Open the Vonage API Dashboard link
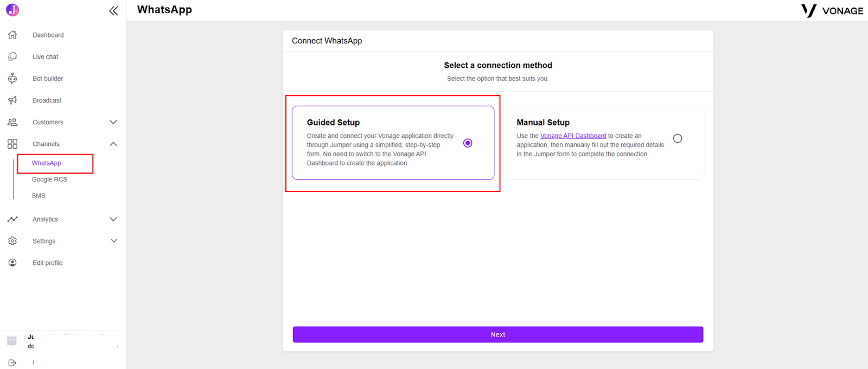This screenshot has width=868, height=369. (573, 136)
